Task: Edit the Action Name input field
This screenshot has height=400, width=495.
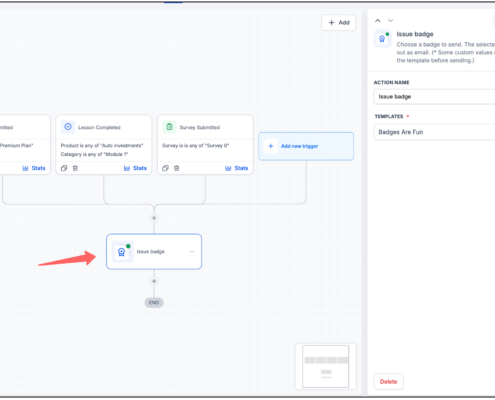Action: click(434, 97)
